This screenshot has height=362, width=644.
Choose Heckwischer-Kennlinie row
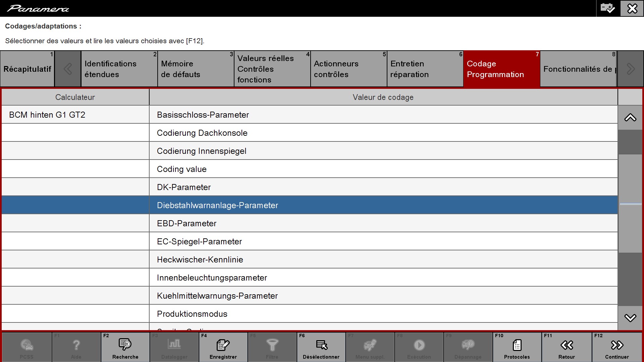tap(383, 259)
